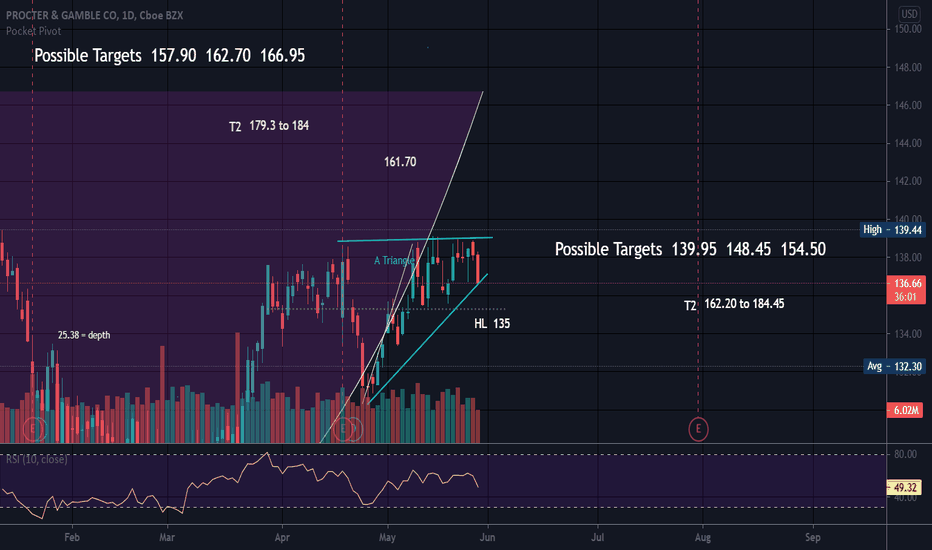Click the Jun label on time axis
932x550 pixels.
487,537
